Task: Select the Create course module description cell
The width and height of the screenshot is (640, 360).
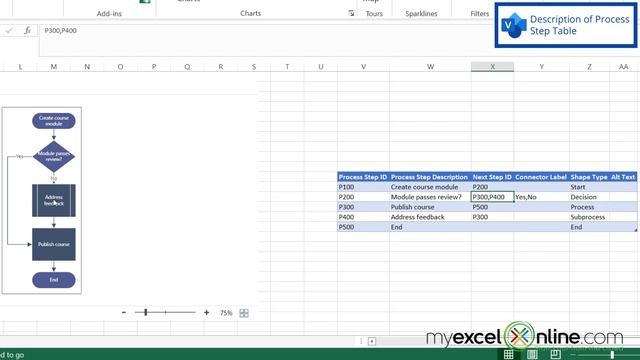Action: coord(430,187)
